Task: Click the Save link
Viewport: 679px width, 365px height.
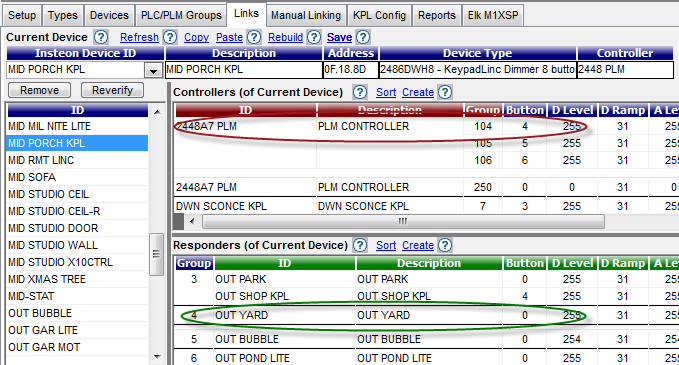Action: (x=339, y=37)
